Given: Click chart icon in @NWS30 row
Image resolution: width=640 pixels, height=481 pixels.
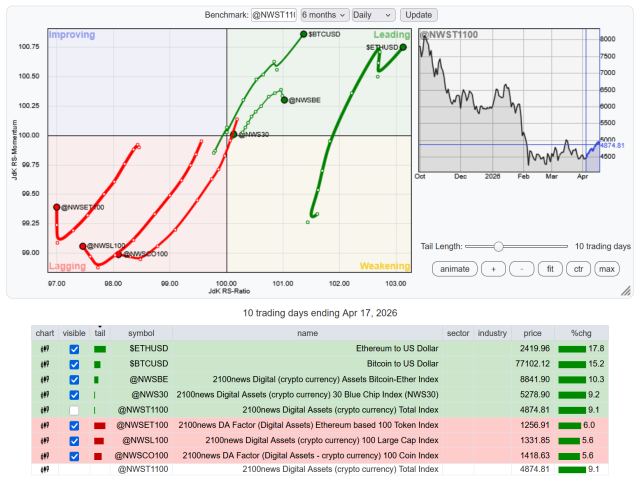Looking at the screenshot, I should click(45, 394).
